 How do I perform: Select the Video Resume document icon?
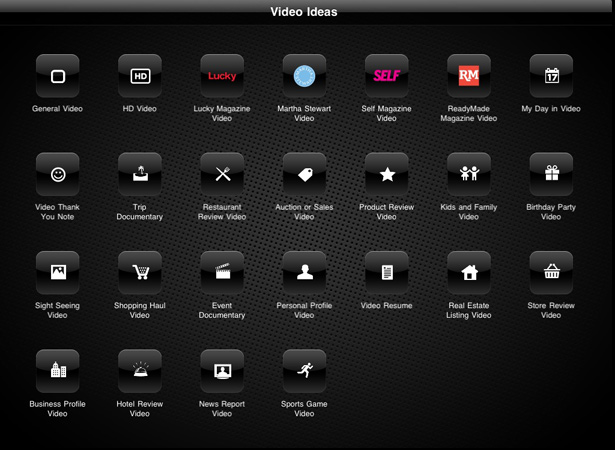(x=387, y=273)
